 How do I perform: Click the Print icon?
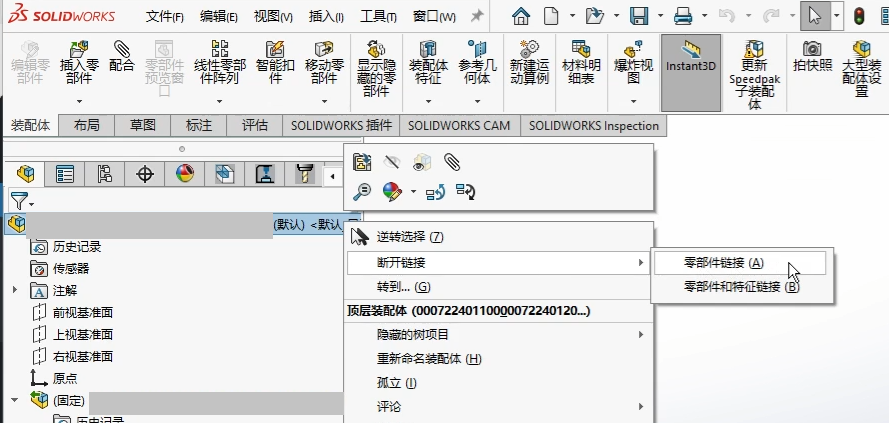coord(683,16)
